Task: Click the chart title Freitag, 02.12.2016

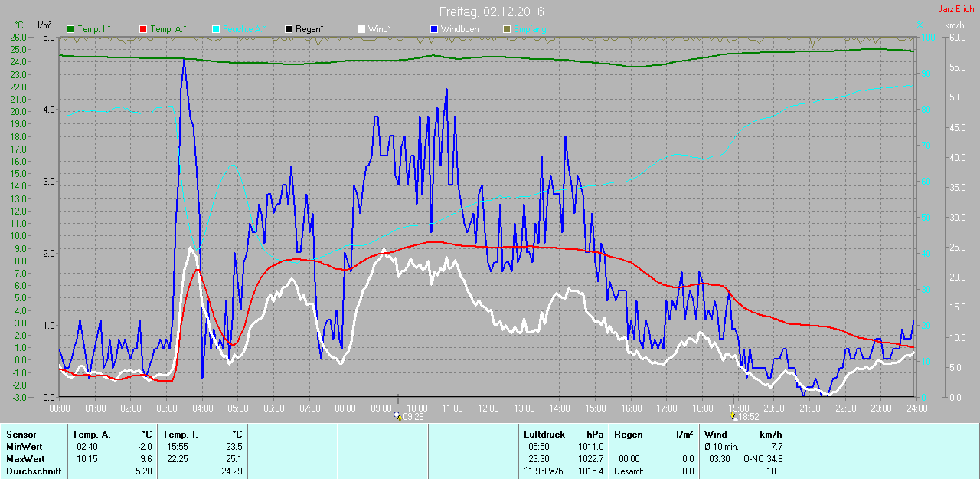Action: tap(491, 11)
